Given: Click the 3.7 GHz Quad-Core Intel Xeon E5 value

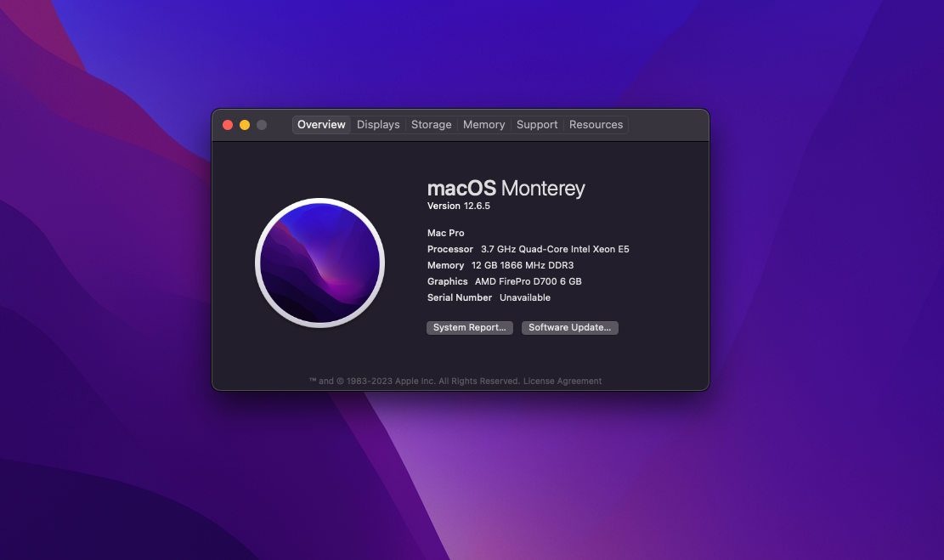Looking at the screenshot, I should 555,249.
